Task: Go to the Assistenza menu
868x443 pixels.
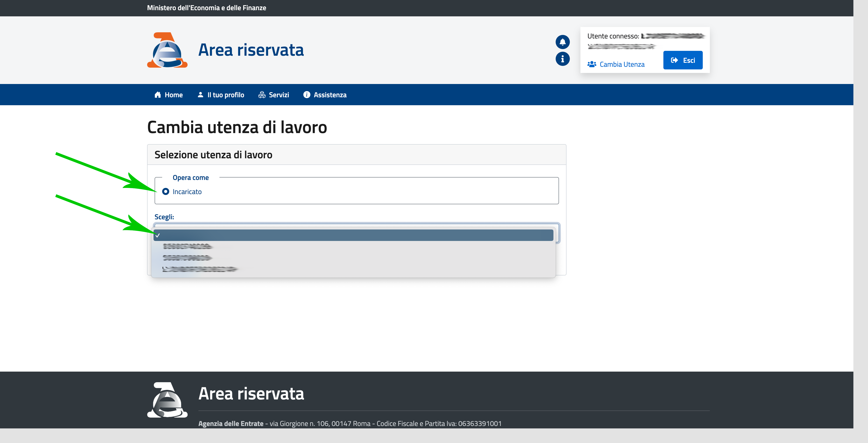Action: [330, 95]
